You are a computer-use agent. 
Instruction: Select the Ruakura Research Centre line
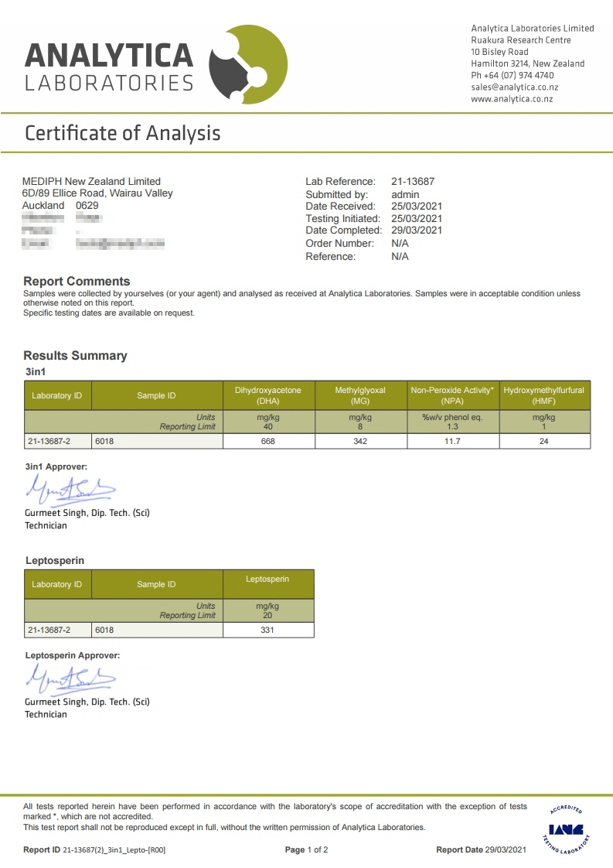pos(520,40)
